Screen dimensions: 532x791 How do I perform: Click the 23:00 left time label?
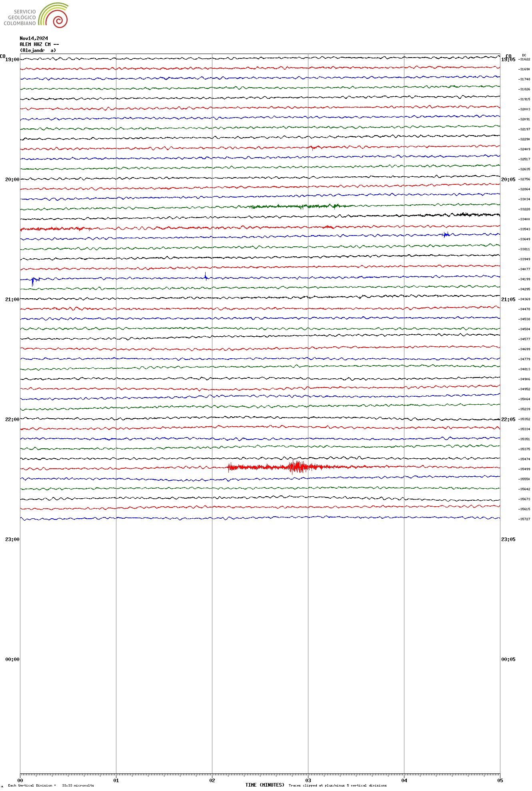12,539
